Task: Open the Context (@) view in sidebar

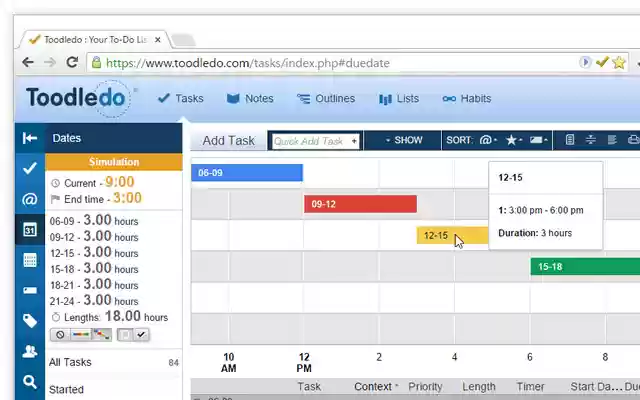Action: [x=30, y=199]
